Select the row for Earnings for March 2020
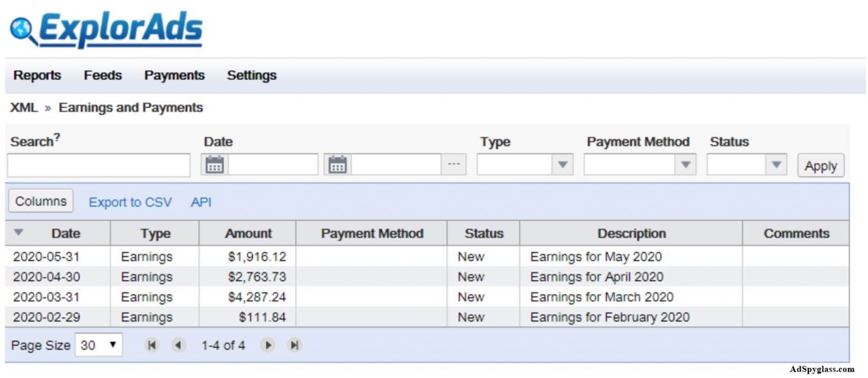The height and width of the screenshot is (378, 868). [x=396, y=297]
